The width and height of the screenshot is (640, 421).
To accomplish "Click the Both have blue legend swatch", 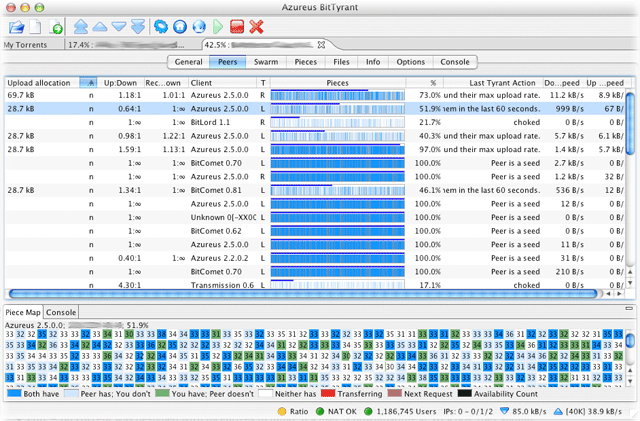I will tap(14, 394).
